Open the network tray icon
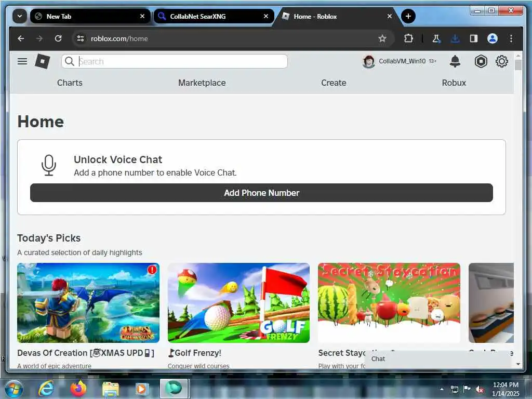 coord(454,390)
